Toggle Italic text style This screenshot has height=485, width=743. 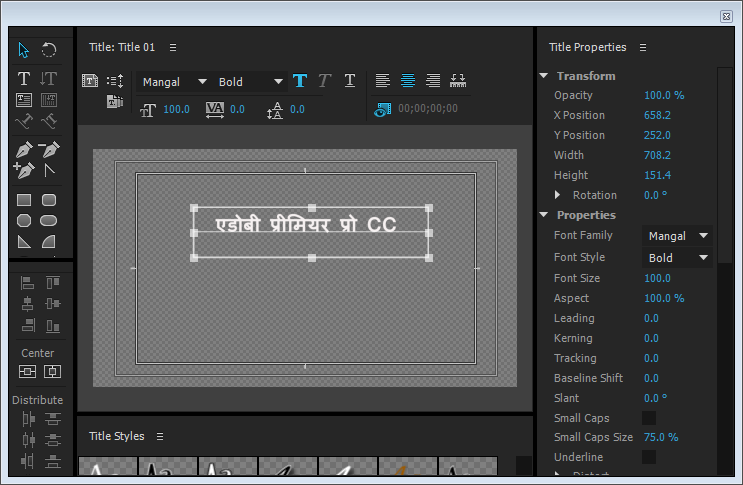click(325, 81)
